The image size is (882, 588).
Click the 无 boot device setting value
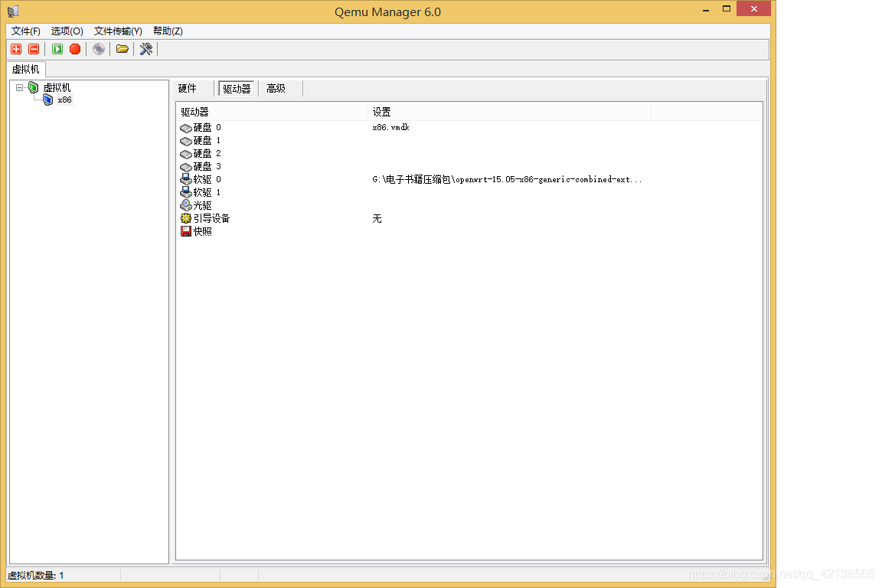tap(377, 218)
